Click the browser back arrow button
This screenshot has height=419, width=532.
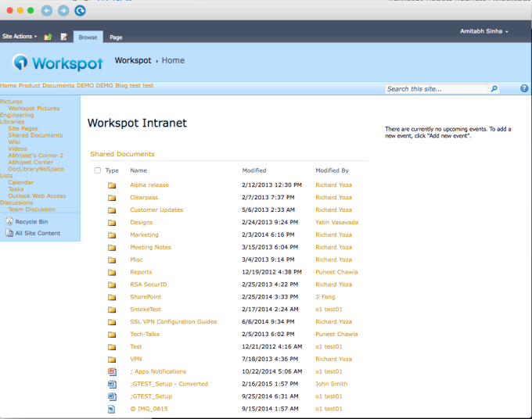pyautogui.click(x=47, y=10)
